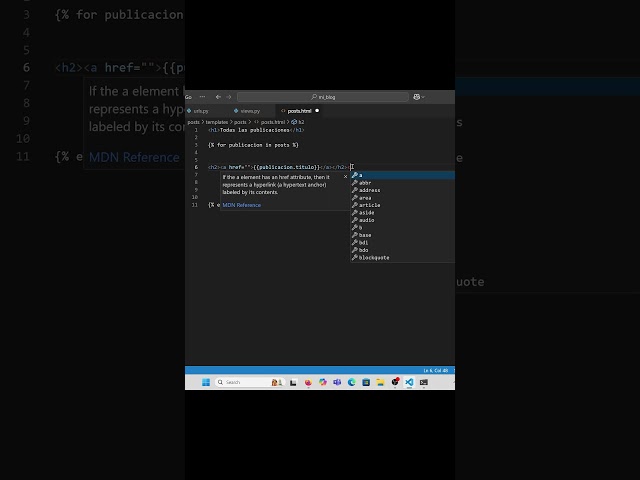Close the suggestion documentation popup
Viewport: 640px width, 480px height.
pyautogui.click(x=345, y=177)
